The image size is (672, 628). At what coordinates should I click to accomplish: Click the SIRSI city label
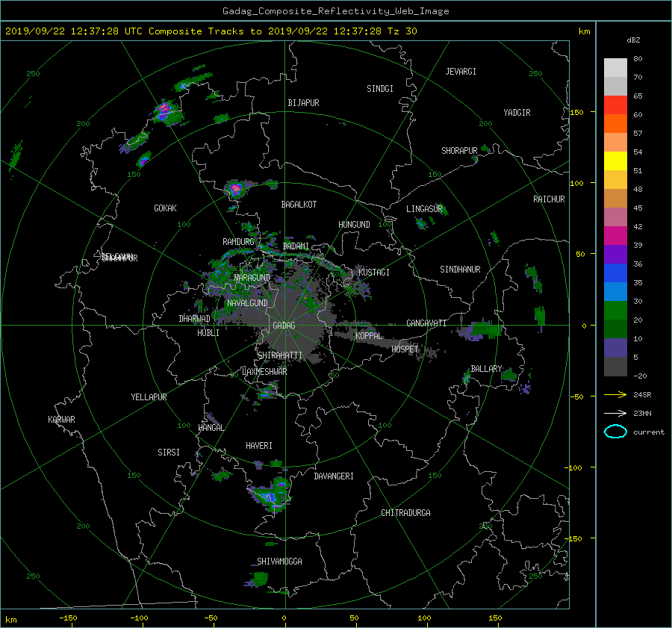tap(169, 453)
